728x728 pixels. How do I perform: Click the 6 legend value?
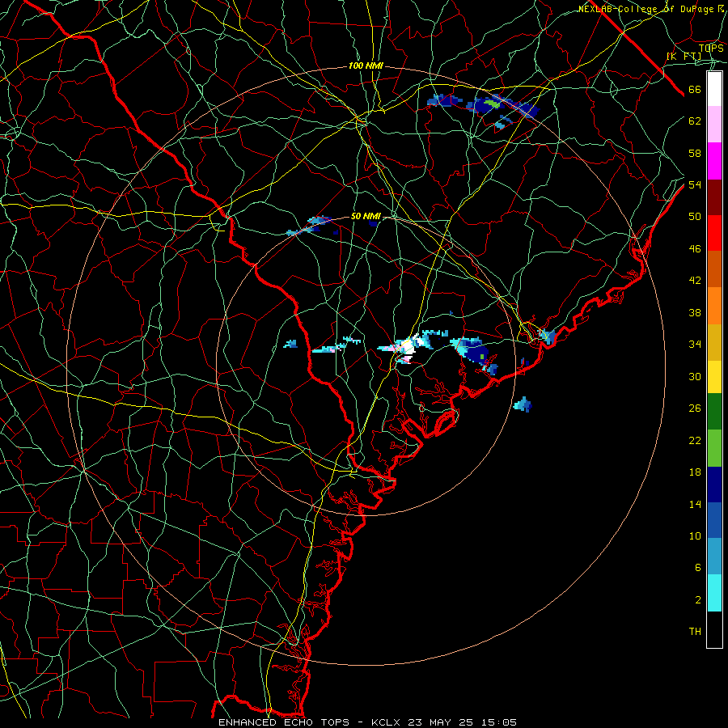pos(698,568)
